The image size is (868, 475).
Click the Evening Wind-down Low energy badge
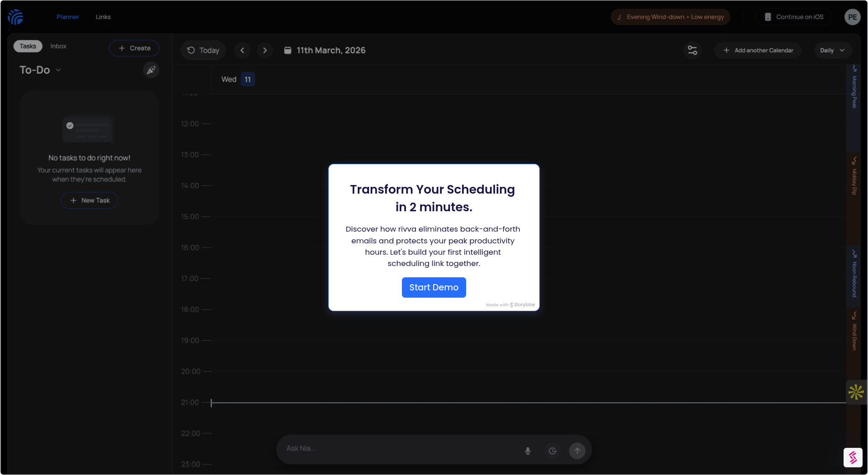pyautogui.click(x=670, y=17)
